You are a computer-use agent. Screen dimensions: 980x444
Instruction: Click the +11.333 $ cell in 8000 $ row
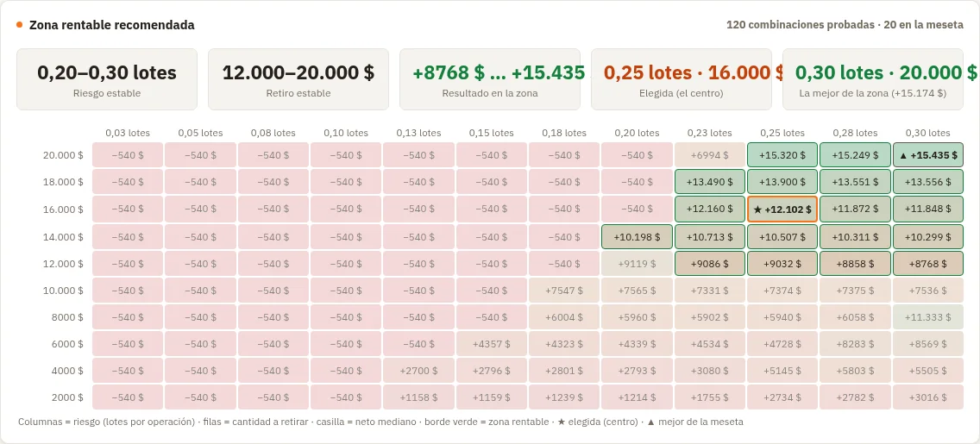click(x=927, y=317)
